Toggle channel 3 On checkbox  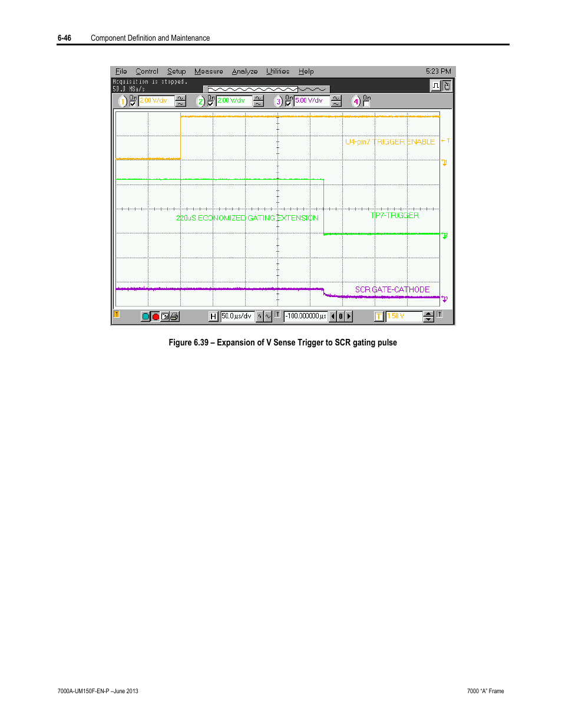(288, 104)
